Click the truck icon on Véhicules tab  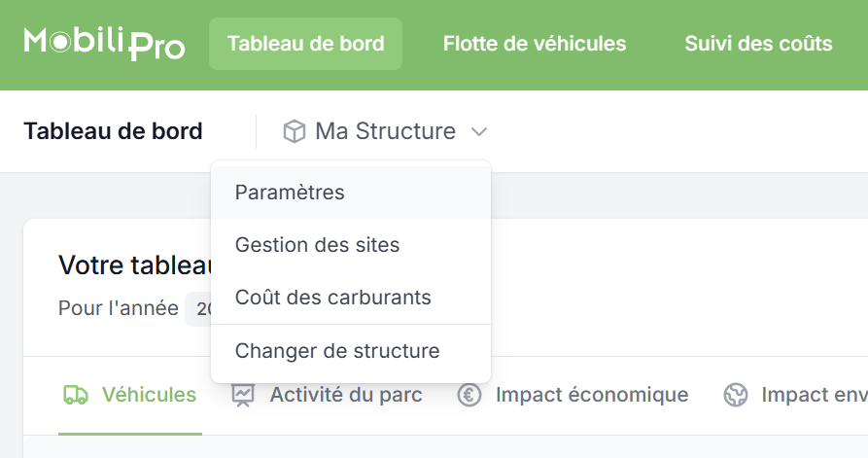[x=76, y=395]
